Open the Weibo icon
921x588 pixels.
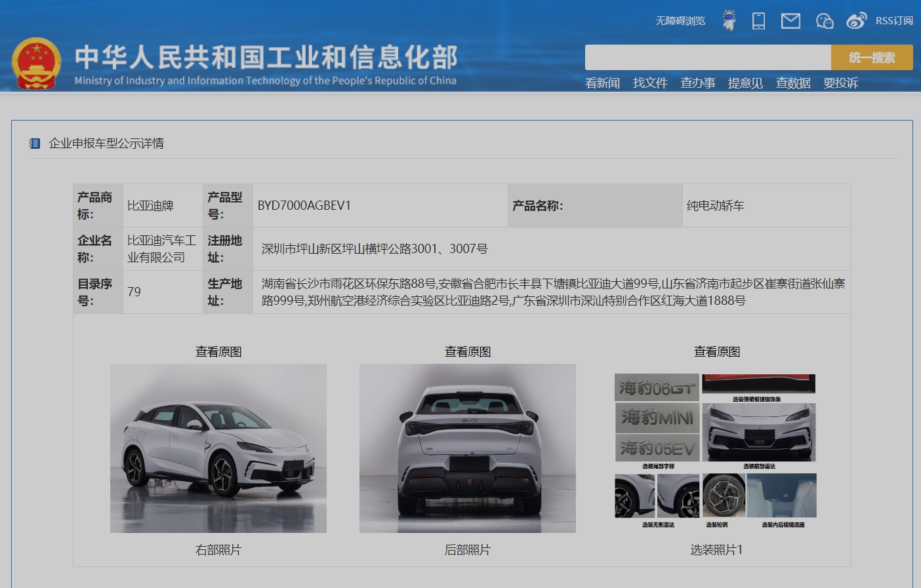pyautogui.click(x=856, y=21)
